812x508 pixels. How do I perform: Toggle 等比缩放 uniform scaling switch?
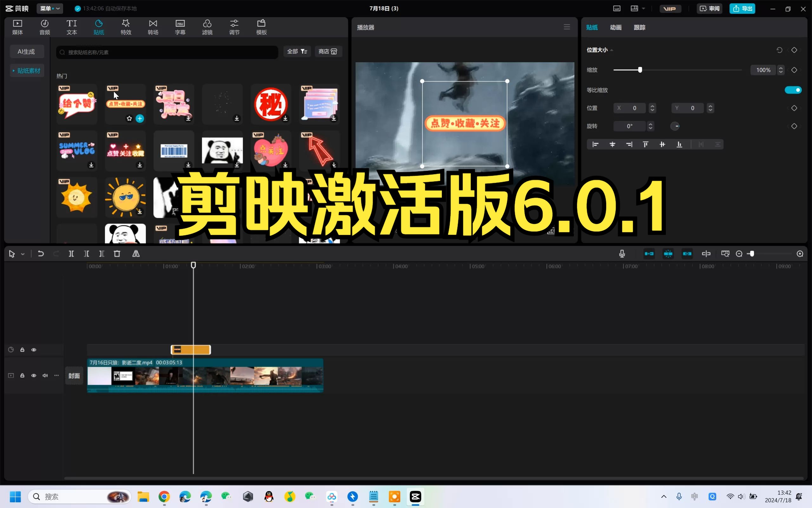click(793, 90)
